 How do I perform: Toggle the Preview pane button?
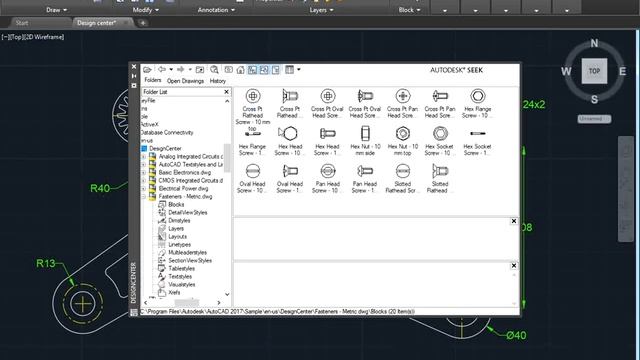(x=264, y=70)
